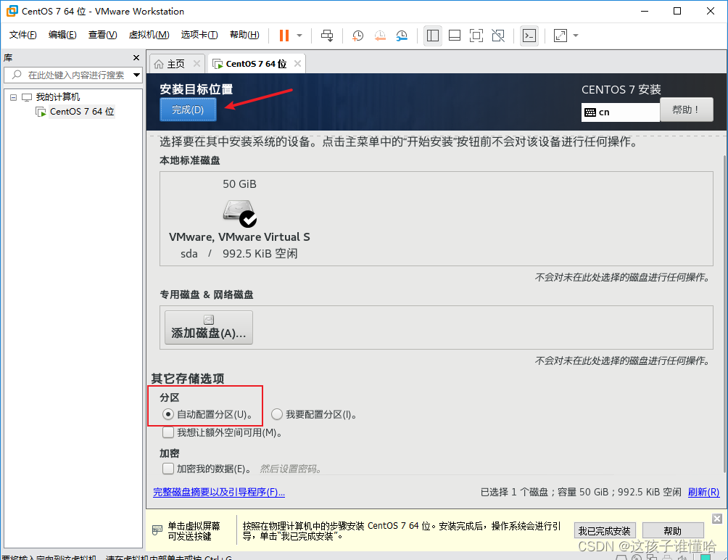This screenshot has height=560, width=728.
Task: Toggle the library sidebar view icon
Action: point(433,36)
